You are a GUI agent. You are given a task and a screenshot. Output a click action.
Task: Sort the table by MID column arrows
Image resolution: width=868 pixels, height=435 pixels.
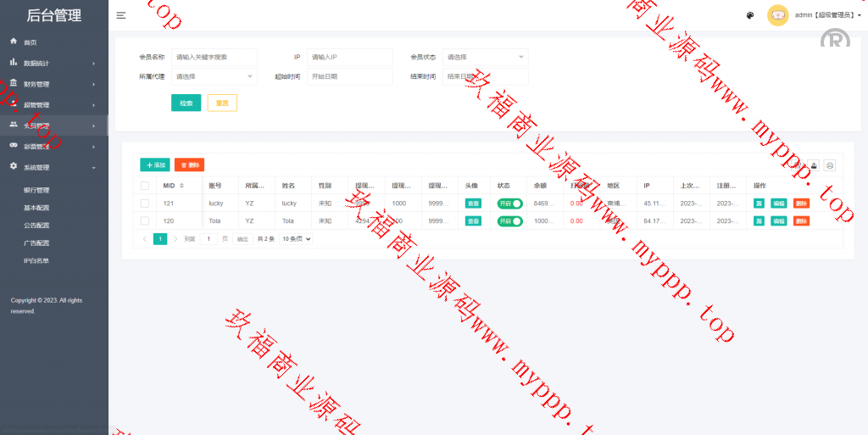[x=181, y=186]
